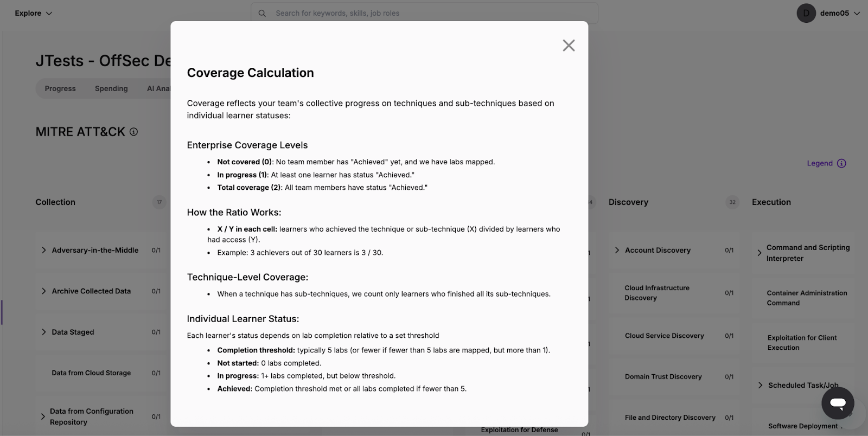Image resolution: width=868 pixels, height=436 pixels.
Task: Click the search magnifier icon
Action: click(262, 13)
